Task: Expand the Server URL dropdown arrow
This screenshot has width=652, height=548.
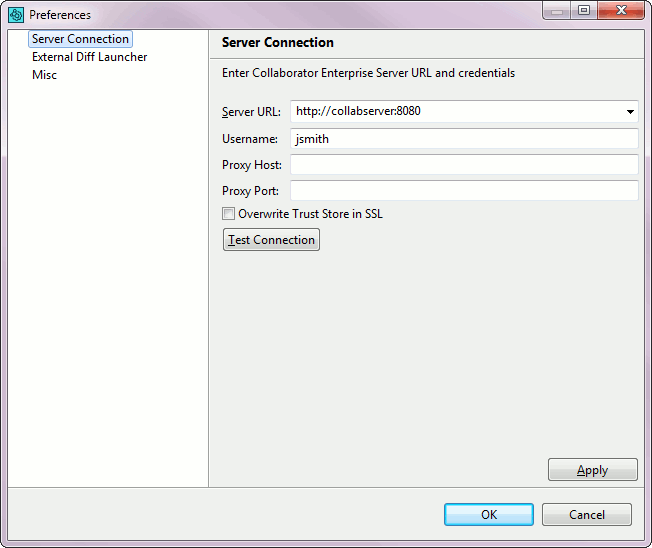Action: pyautogui.click(x=631, y=112)
